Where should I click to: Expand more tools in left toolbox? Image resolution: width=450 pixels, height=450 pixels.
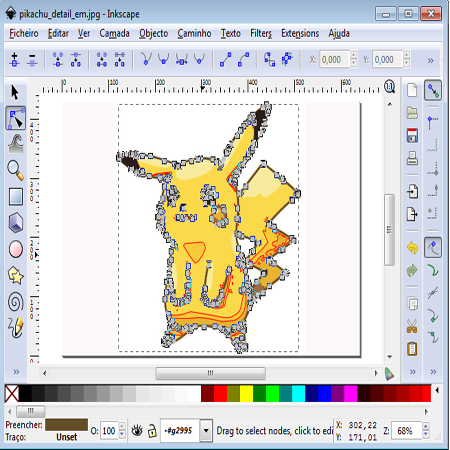point(16,371)
